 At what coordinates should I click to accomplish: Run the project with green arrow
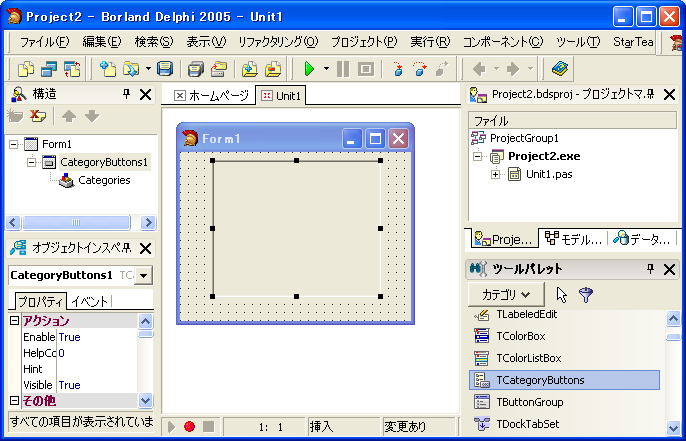(309, 69)
